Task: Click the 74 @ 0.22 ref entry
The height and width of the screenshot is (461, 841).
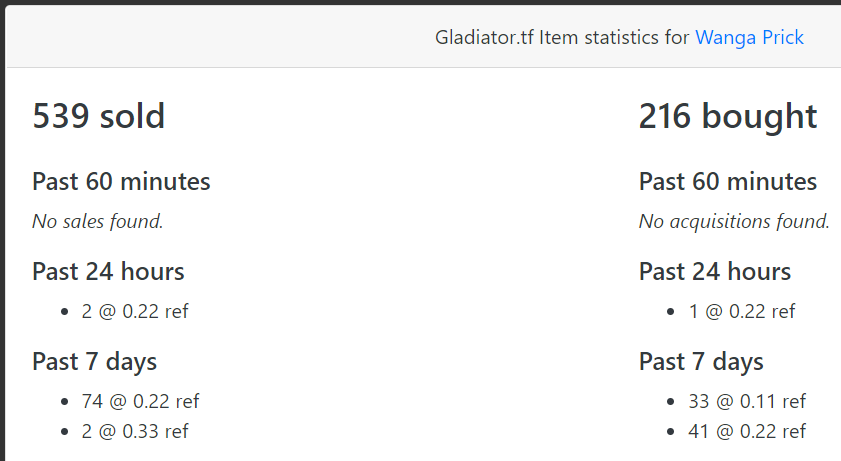Action: pyautogui.click(x=140, y=402)
